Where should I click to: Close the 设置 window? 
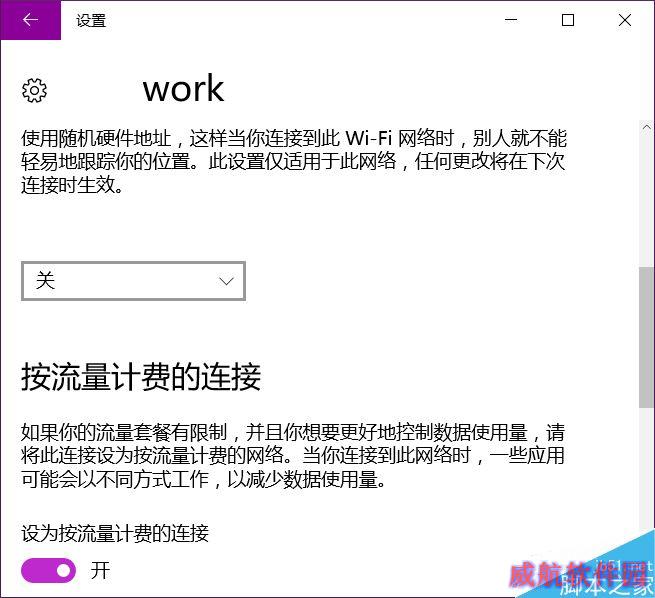point(625,20)
